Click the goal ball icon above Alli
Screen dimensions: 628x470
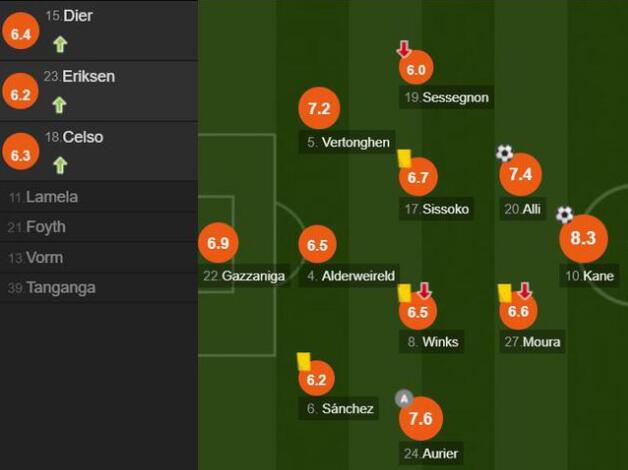pos(505,153)
